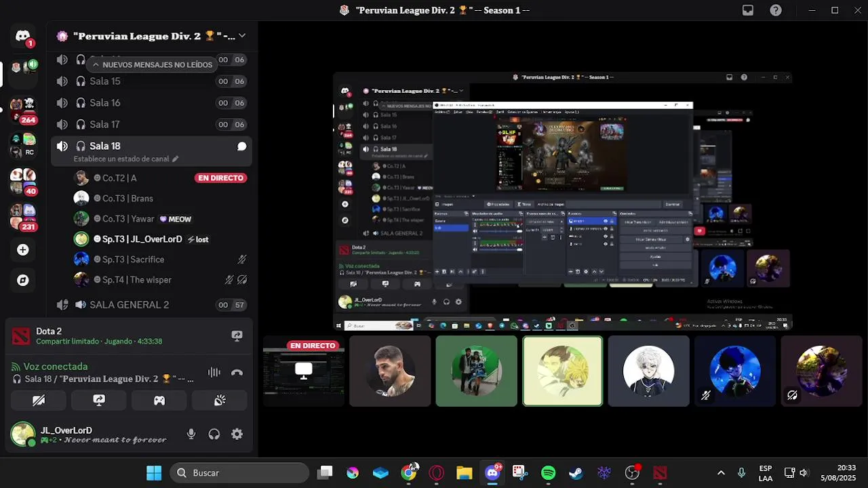Select user Co.T3 | Yawar
This screenshot has width=868, height=488.
pyautogui.click(x=160, y=219)
